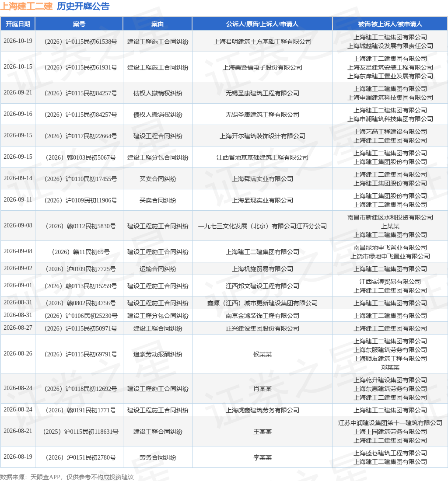Screen dimensions: 448x481
Task: Click the 案号 column header
Action: (79, 24)
